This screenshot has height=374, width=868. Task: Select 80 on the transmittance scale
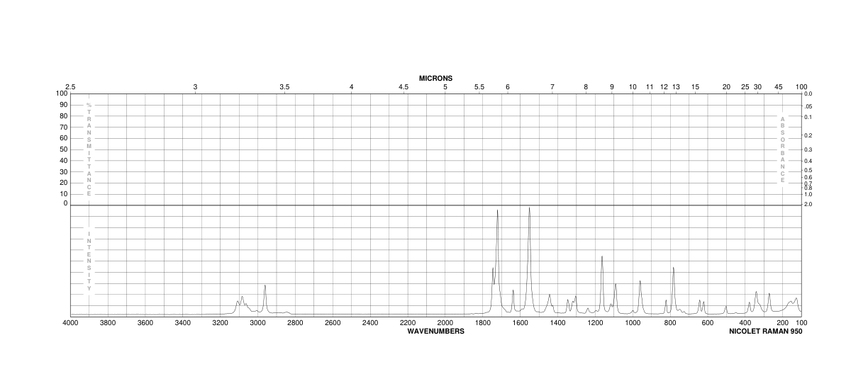pos(63,116)
